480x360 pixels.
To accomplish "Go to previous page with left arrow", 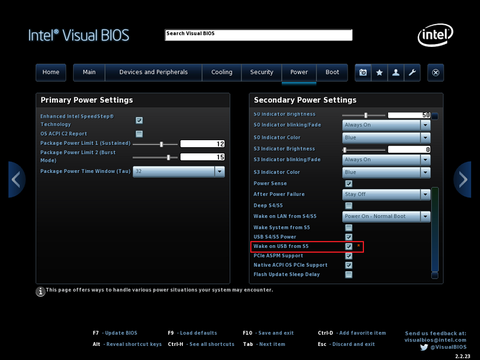I will click(16, 180).
